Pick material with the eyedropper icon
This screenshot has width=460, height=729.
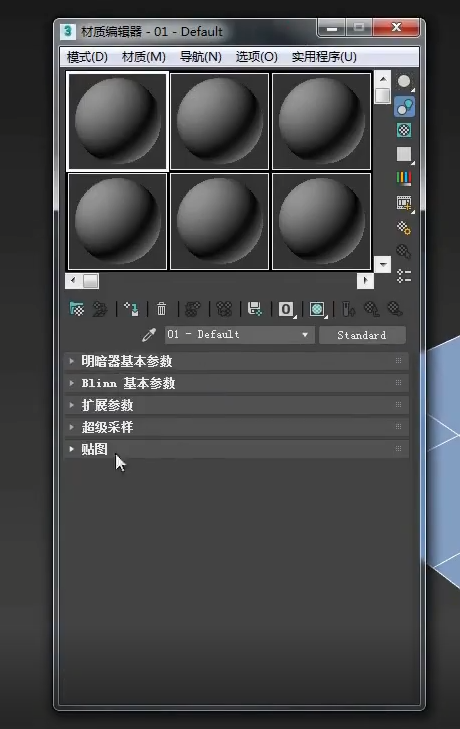(149, 335)
